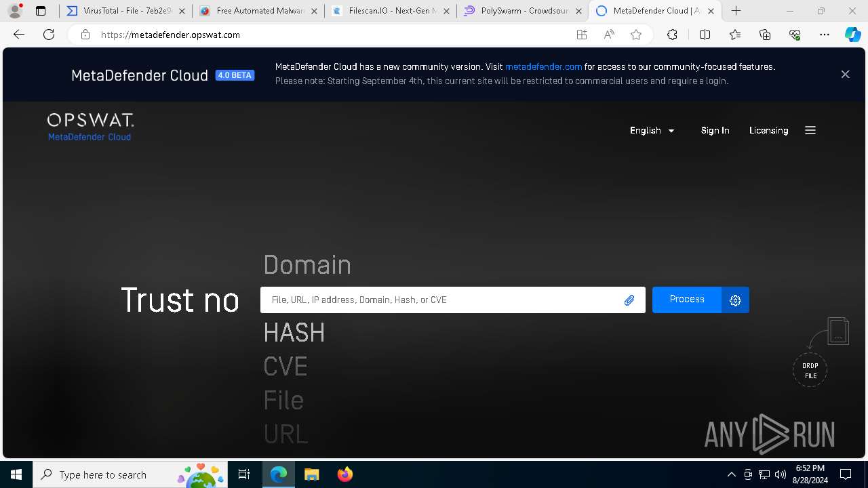Click the Process button
Image resolution: width=868 pixels, height=488 pixels.
(x=687, y=300)
